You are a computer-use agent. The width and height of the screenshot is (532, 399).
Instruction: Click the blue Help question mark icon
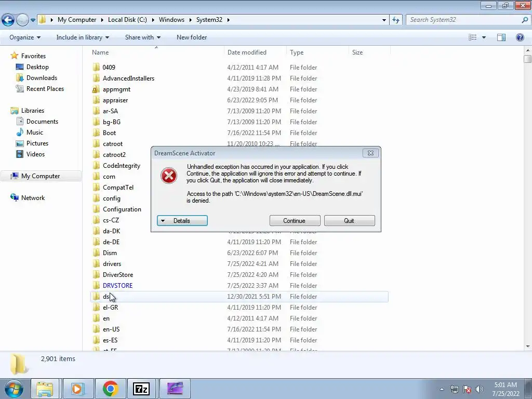520,37
